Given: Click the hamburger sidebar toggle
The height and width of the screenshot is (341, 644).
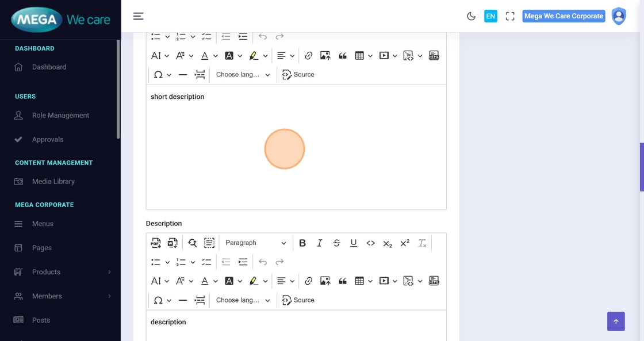Looking at the screenshot, I should click(x=138, y=16).
